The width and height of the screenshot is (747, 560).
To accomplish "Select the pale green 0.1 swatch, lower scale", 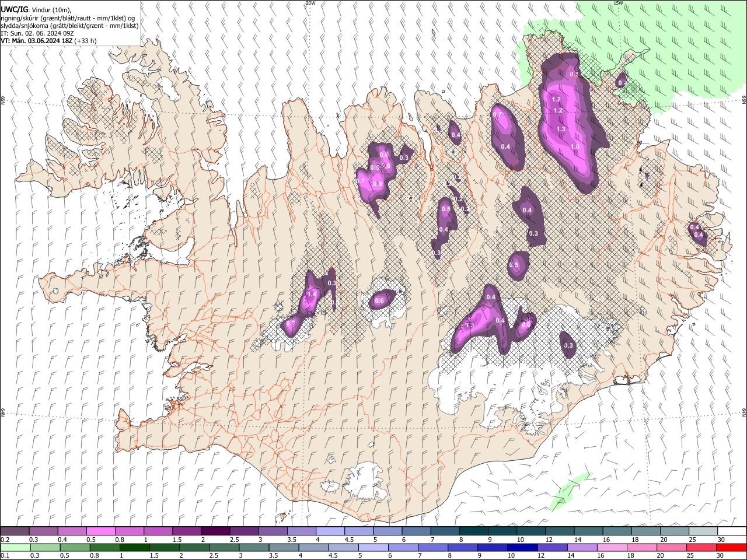I will 16,548.
